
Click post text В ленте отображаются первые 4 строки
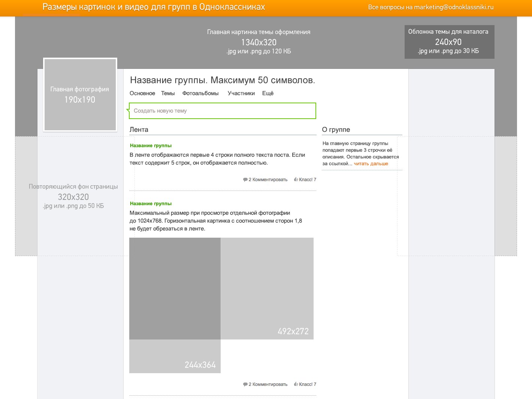[x=217, y=159]
